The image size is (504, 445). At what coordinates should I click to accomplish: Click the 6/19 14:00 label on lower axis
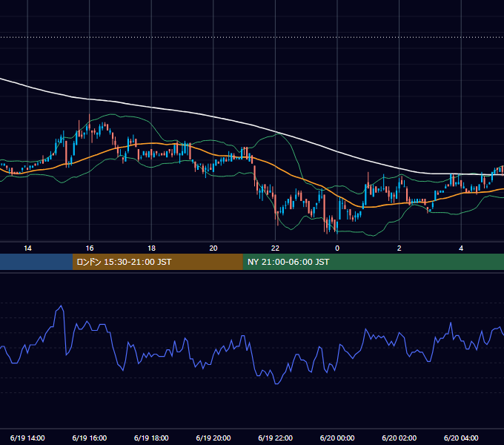tap(27, 438)
